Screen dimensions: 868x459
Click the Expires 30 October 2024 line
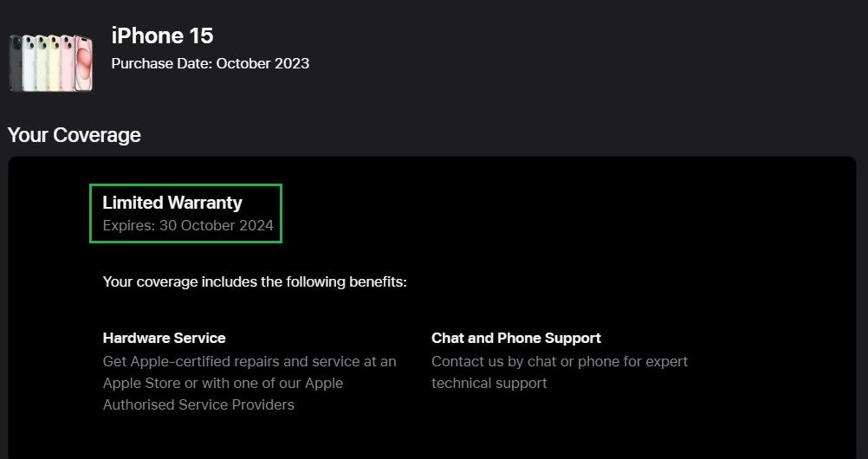(x=188, y=226)
